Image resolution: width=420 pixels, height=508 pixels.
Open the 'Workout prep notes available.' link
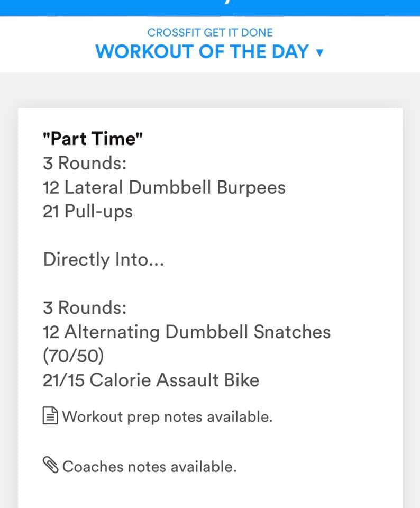[x=167, y=416]
